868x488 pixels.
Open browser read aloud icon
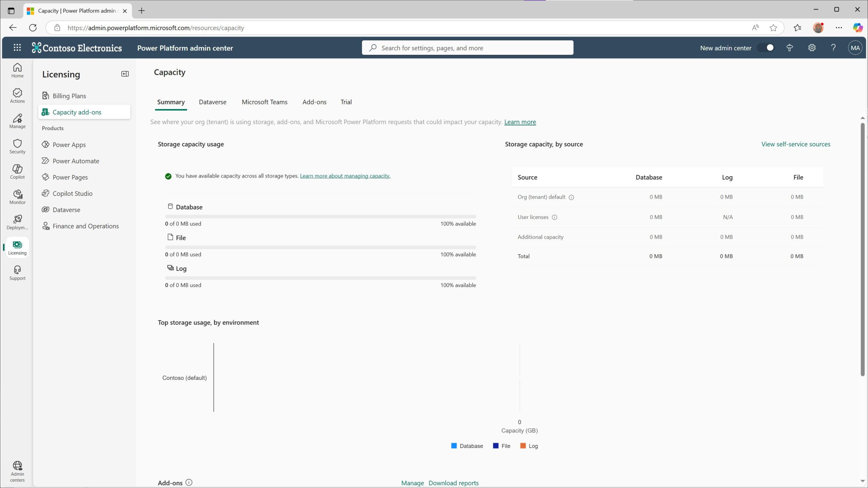(755, 28)
